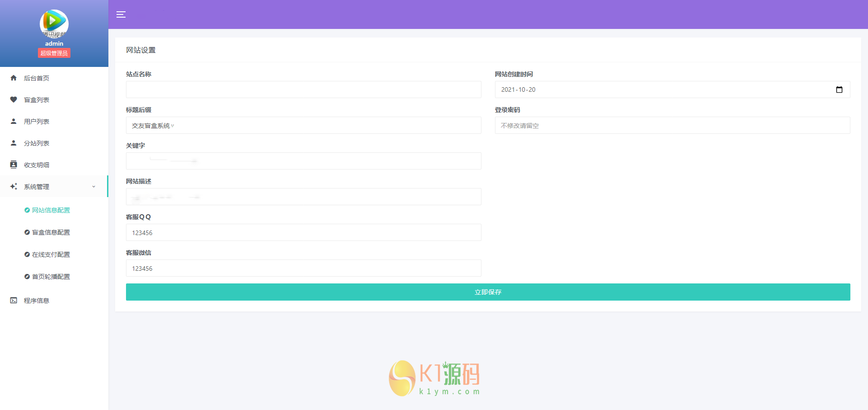Focus the 登录密码 input field
Viewport: 868px width, 410px height.
tap(672, 125)
